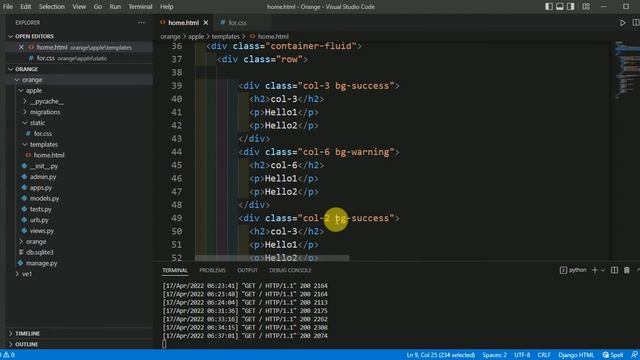
Task: Close home.html in Open Editors list
Action: [21, 47]
